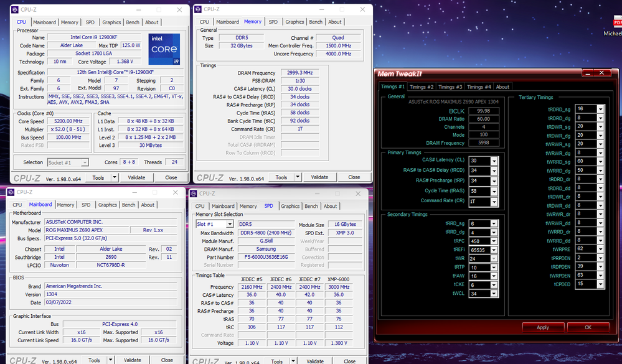Click DRAM Ratio field showing 60.00
Screen dimensions: 622x364
(484, 119)
